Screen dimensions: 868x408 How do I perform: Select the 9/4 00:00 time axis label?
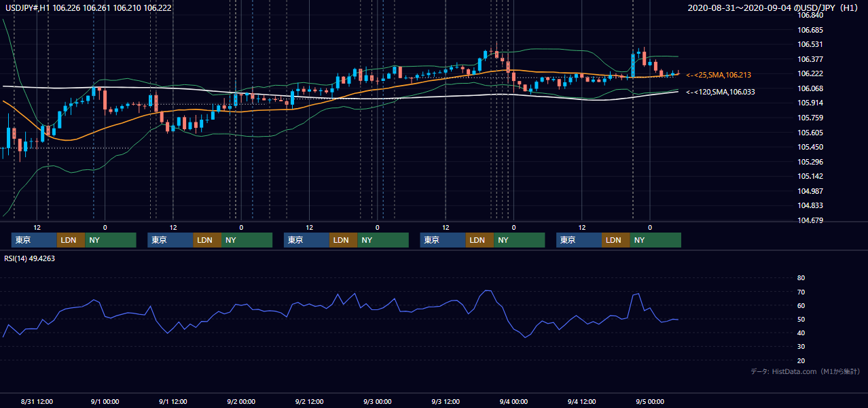(x=513, y=401)
